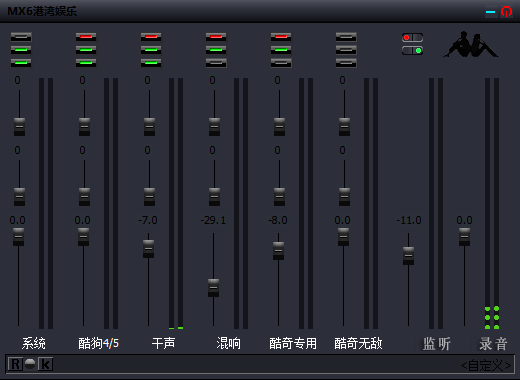Toggle the top unlit button of 酷奇无敌 channel

(346, 37)
